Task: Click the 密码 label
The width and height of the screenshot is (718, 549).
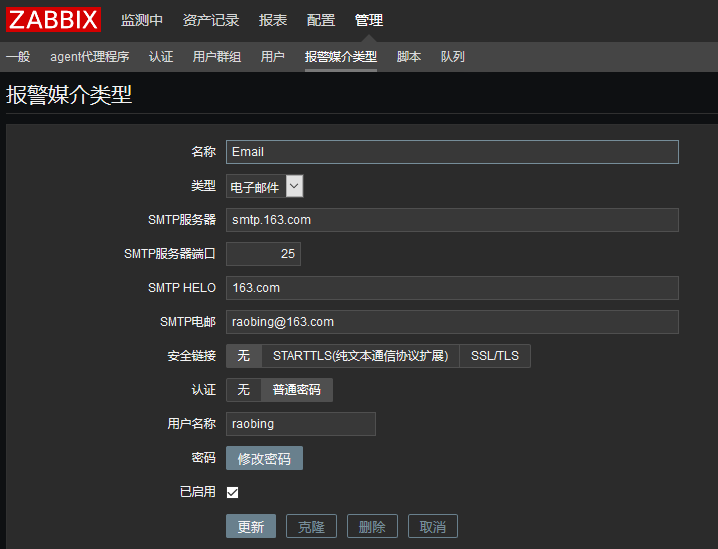Action: (203, 458)
